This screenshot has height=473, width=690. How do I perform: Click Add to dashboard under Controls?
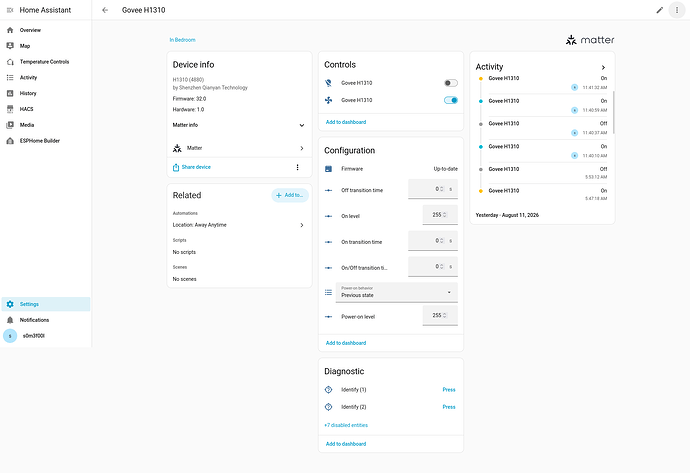[346, 122]
